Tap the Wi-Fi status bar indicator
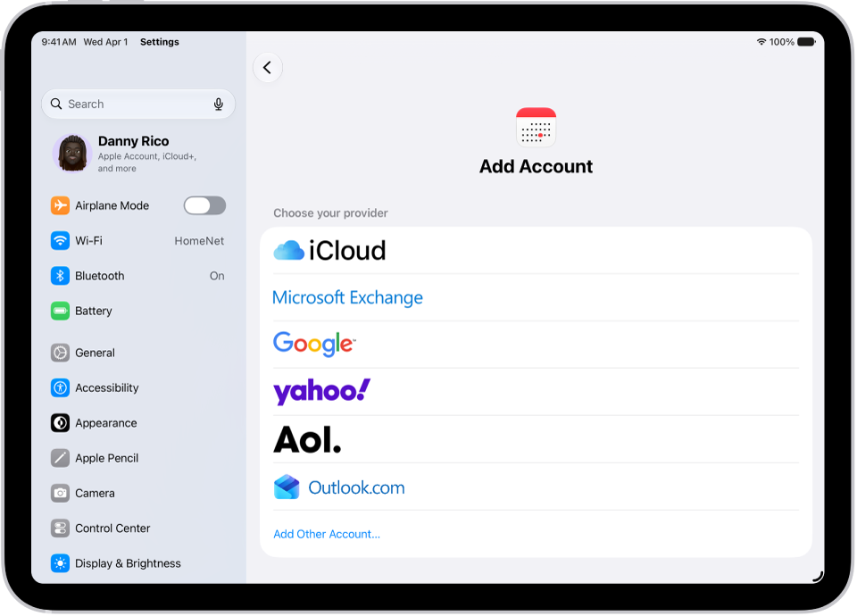Viewport: 857px width, 616px height. [761, 42]
